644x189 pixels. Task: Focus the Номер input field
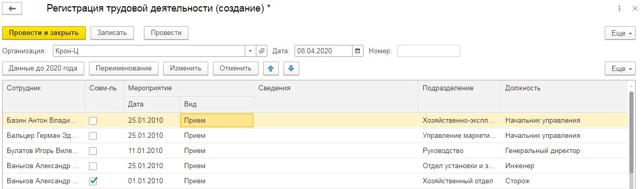coord(428,51)
